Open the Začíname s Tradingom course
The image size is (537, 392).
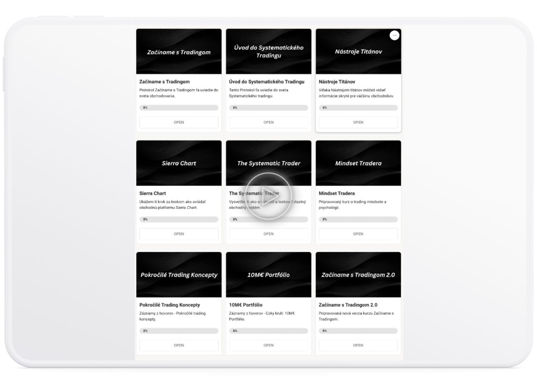coord(179,122)
